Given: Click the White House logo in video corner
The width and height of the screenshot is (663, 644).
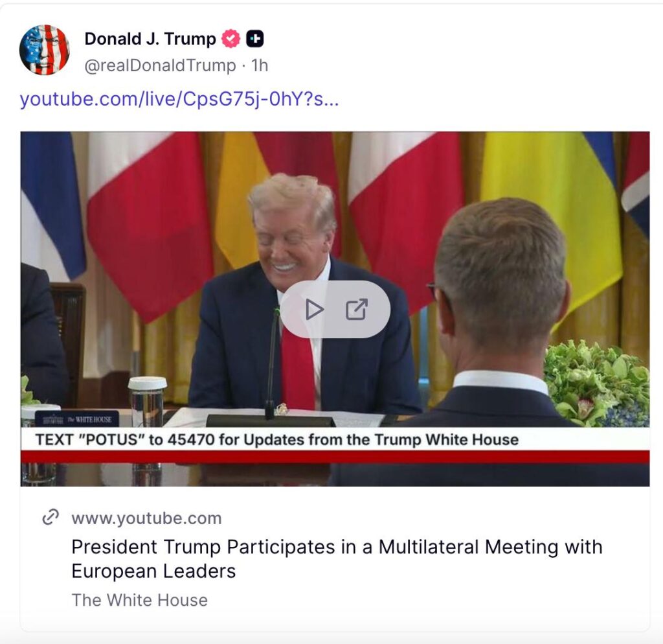Looking at the screenshot, I should pos(77,419).
